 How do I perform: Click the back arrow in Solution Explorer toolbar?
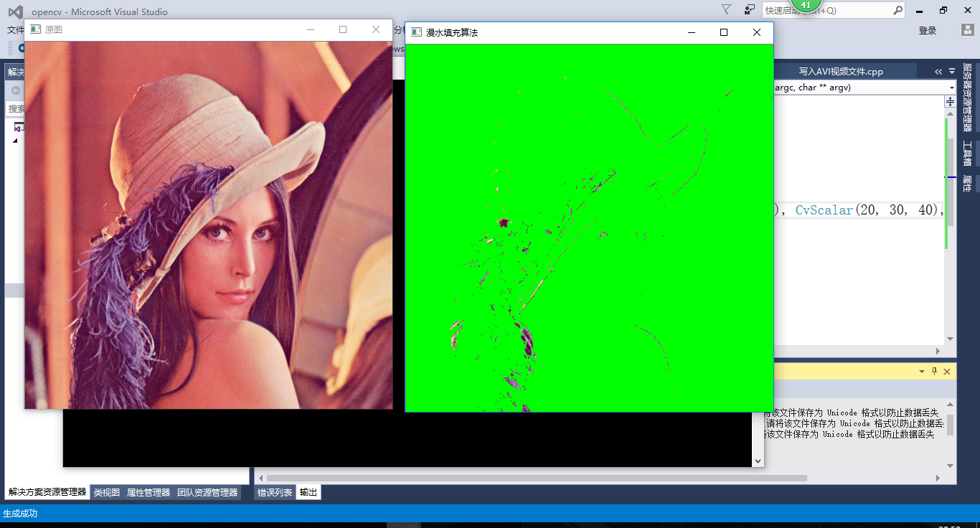point(16,90)
